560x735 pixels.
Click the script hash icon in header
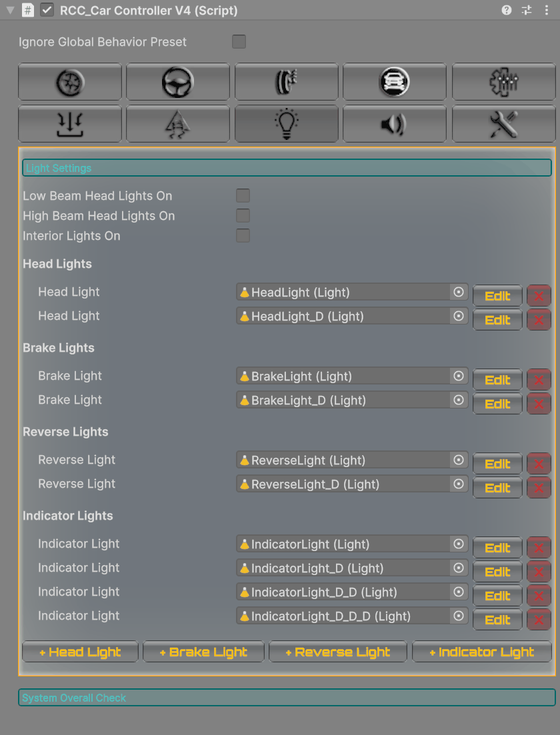(28, 10)
